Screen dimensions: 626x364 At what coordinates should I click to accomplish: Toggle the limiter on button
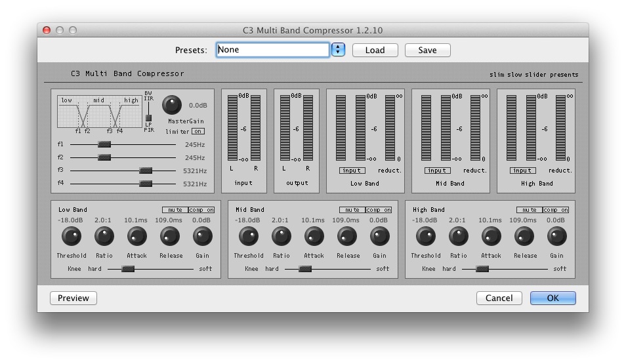tap(198, 131)
